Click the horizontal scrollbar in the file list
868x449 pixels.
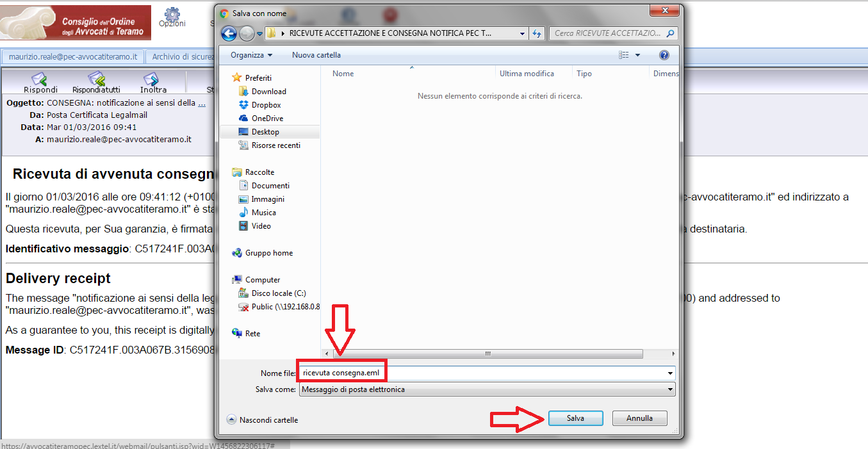point(487,354)
